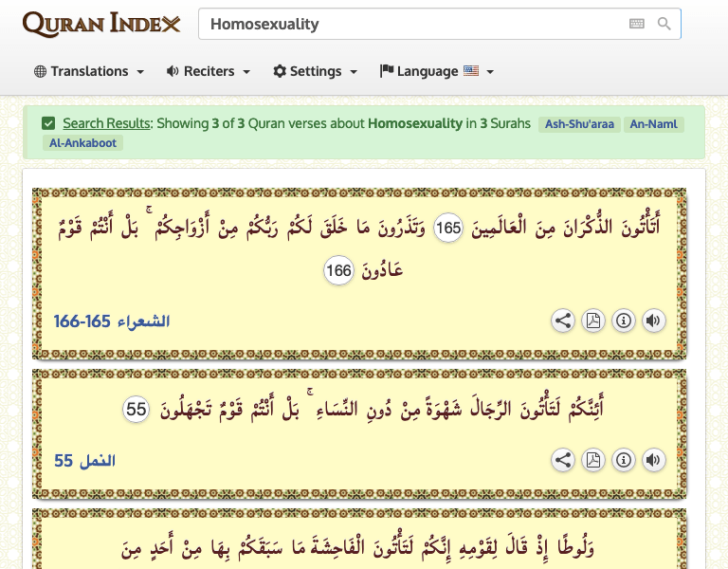728x569 pixels.
Task: Click the Search Results link
Action: 106,123
